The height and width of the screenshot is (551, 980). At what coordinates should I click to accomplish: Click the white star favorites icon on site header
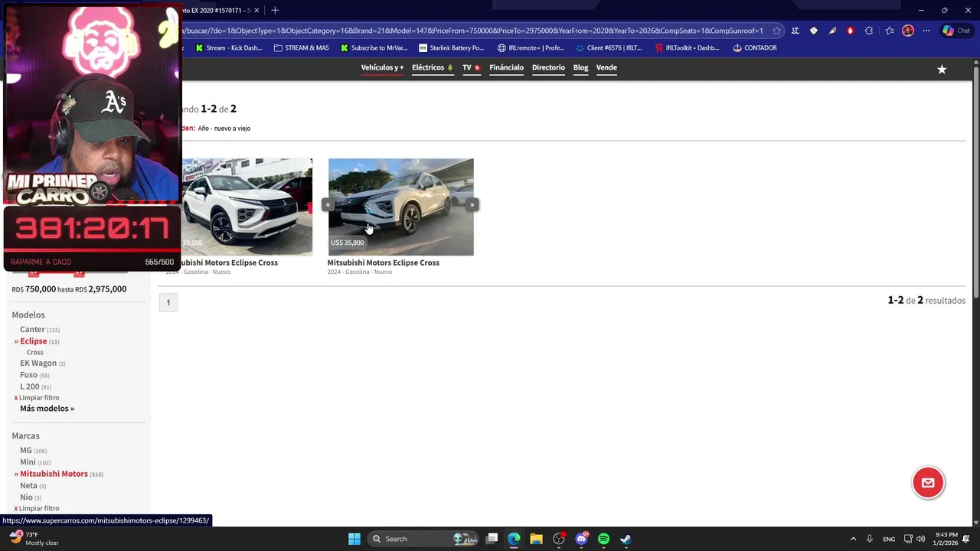point(942,69)
